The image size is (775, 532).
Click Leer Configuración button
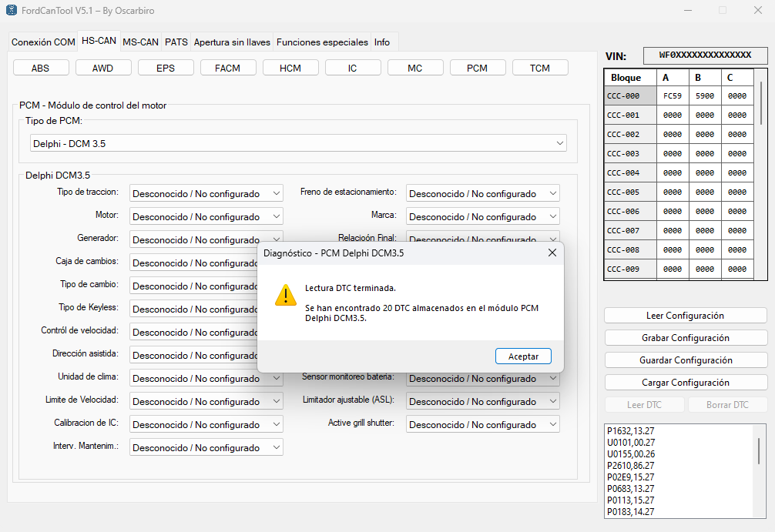tap(685, 316)
